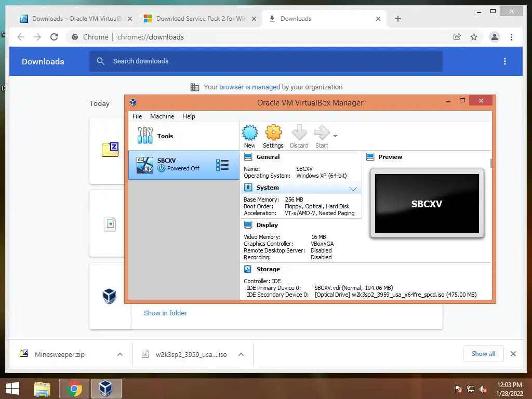Open Downloads page more actions menu
Image resolution: width=532 pixels, height=399 pixels.
tap(505, 61)
